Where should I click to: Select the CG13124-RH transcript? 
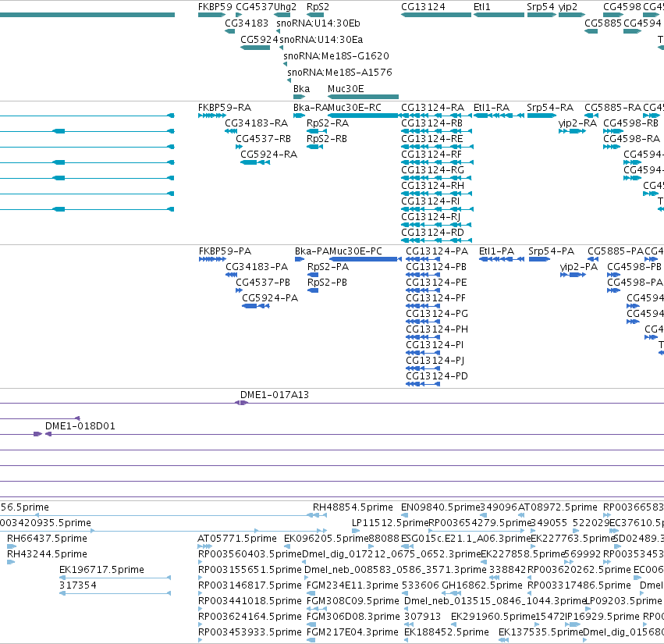coord(433,186)
